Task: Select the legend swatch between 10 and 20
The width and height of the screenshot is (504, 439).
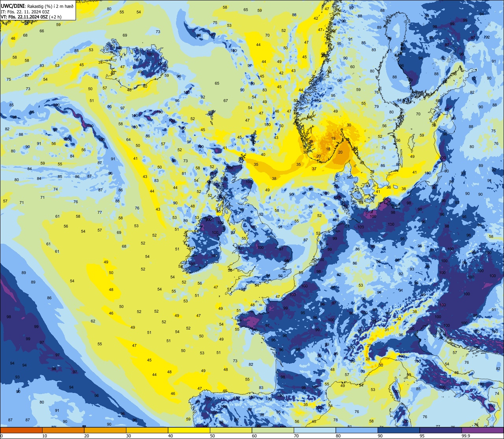Action: click(63, 430)
